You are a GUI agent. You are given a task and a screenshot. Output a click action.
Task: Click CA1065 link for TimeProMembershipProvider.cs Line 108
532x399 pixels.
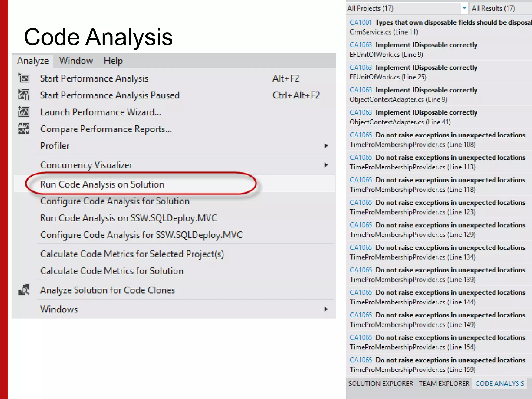(361, 135)
